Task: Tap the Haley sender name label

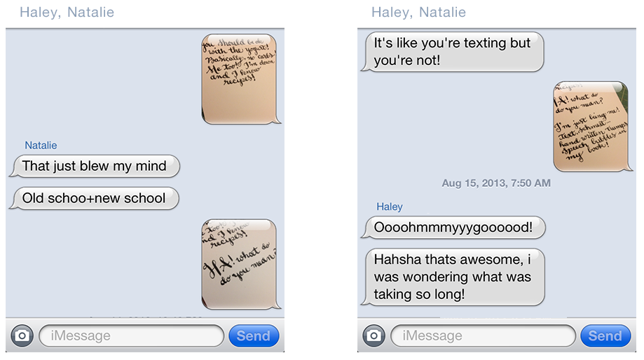Action: click(x=390, y=207)
